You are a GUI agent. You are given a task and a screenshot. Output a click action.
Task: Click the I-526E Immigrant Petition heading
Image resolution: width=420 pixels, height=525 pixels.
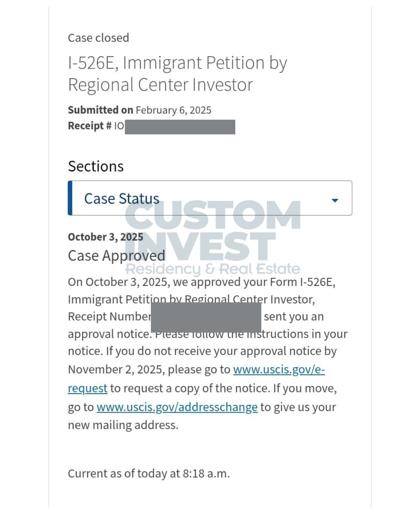click(x=177, y=63)
